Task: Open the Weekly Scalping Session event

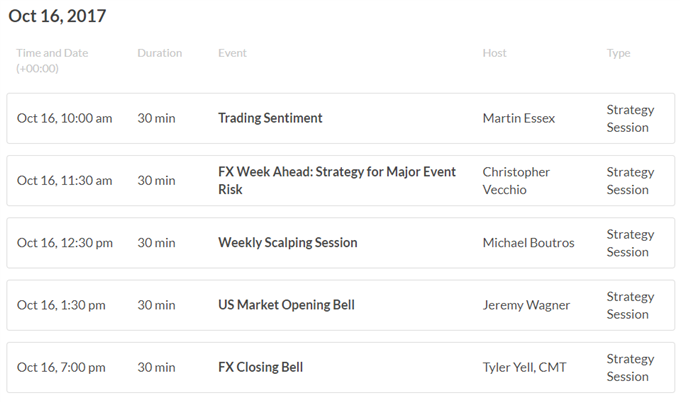Action: pos(288,242)
